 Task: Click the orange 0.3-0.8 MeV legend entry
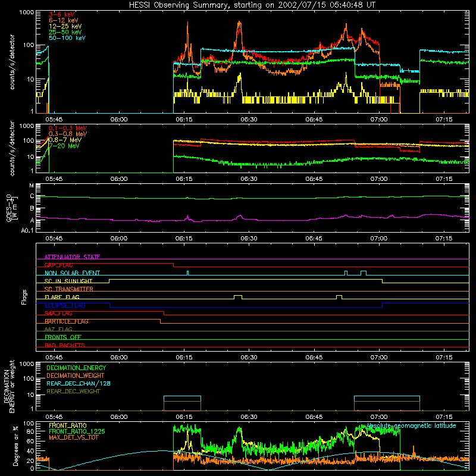(68, 134)
